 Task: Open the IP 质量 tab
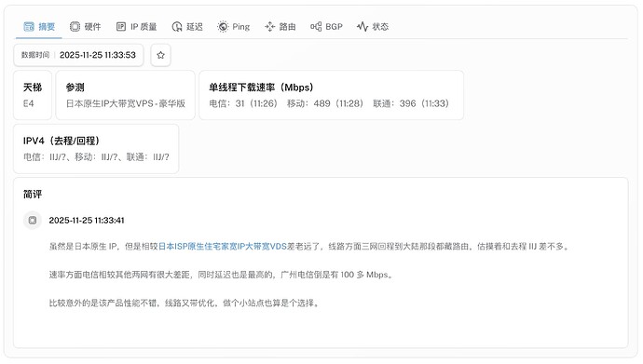coord(136,27)
